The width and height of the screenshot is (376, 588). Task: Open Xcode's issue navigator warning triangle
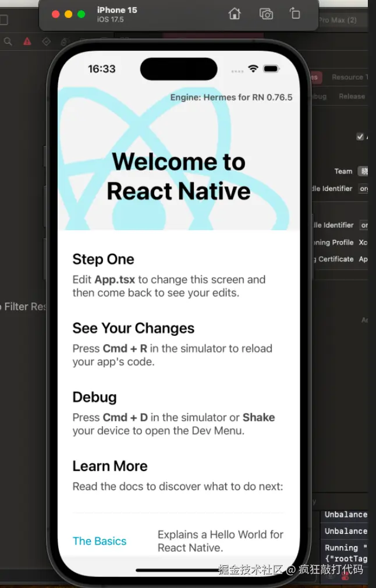27,41
